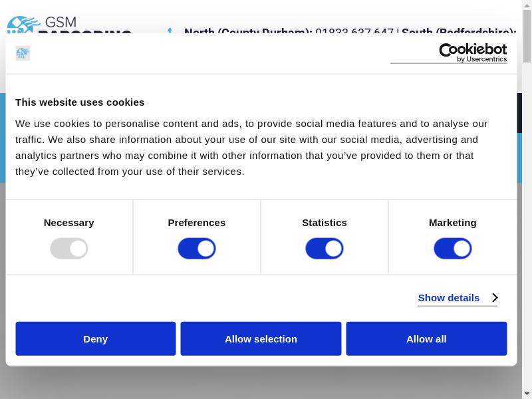
Task: Disable the Preferences cookies switch
Action: click(x=197, y=249)
